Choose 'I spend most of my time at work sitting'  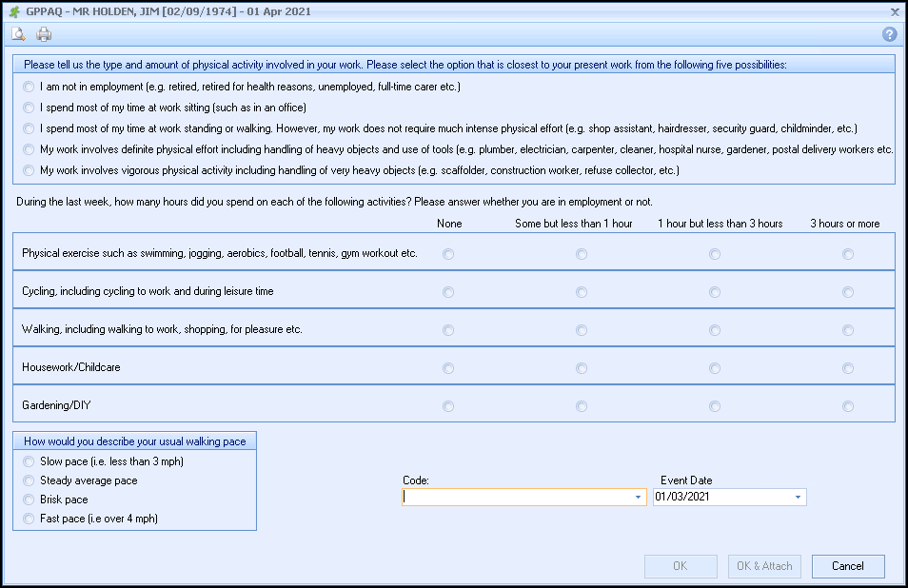29,108
